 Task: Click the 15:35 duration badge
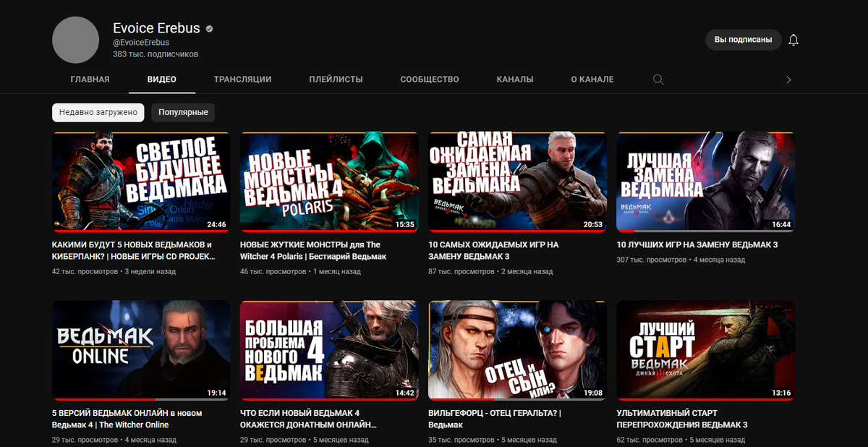(x=404, y=224)
